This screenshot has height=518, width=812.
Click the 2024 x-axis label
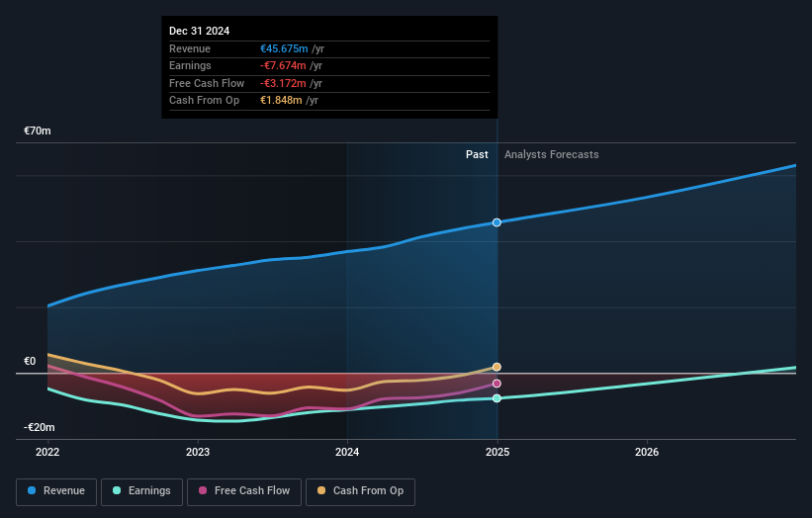point(347,452)
